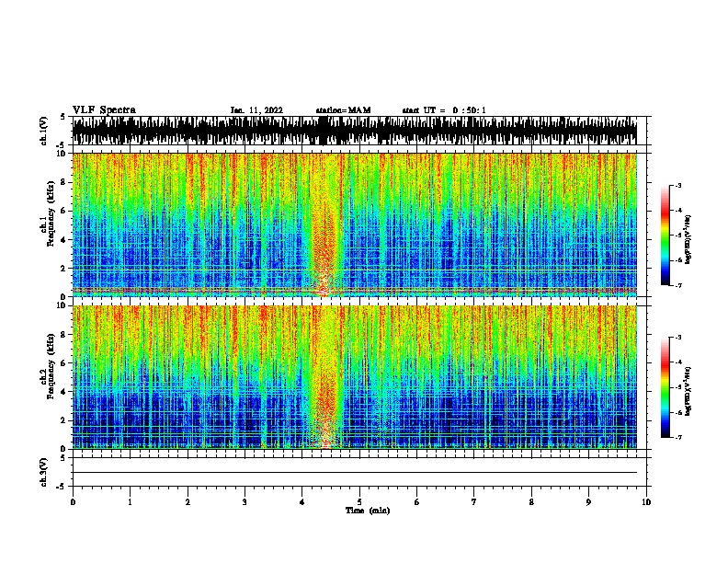Screen dimensions: 728x563
Task: Click ch.2 frequency tick label "4"
Action: tap(63, 392)
